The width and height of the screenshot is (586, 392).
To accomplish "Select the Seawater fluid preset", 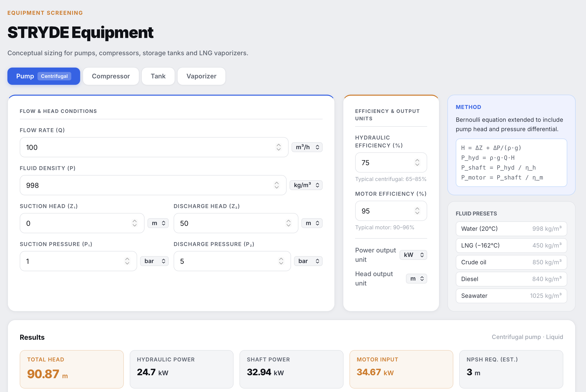I will coord(511,296).
